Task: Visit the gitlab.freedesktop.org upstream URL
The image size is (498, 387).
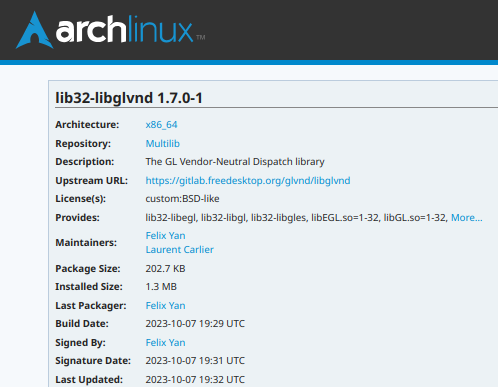Action: click(x=248, y=180)
